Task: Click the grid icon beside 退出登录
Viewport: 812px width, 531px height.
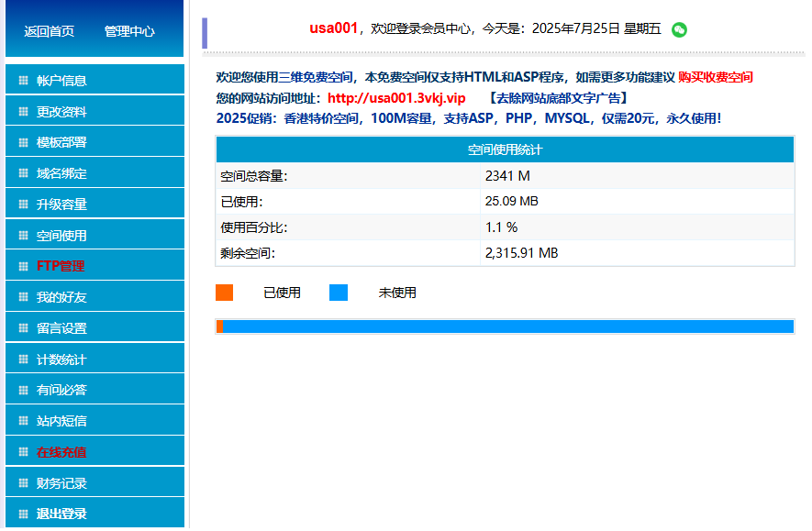Action: tap(23, 514)
